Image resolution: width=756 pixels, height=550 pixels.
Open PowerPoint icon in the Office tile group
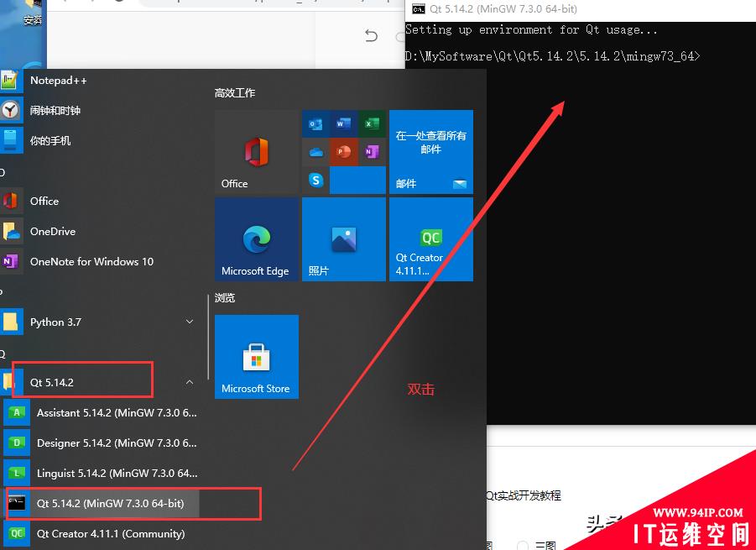click(344, 152)
